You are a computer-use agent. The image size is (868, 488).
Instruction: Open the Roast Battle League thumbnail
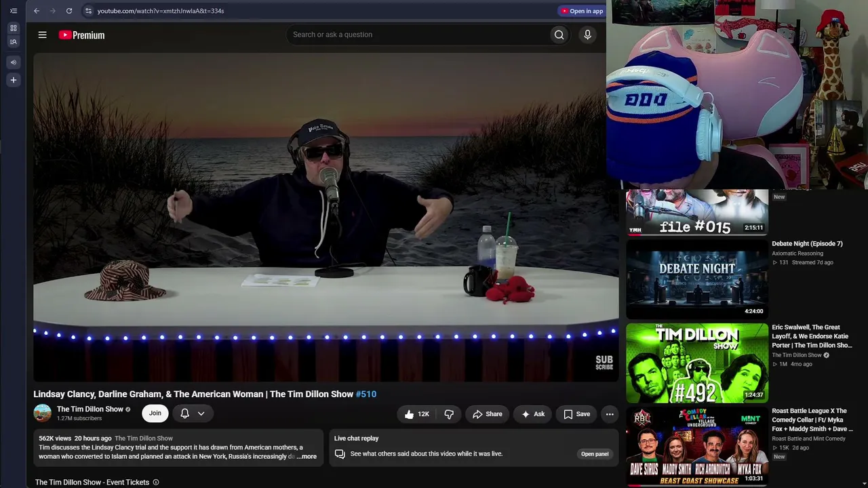pyautogui.click(x=697, y=446)
